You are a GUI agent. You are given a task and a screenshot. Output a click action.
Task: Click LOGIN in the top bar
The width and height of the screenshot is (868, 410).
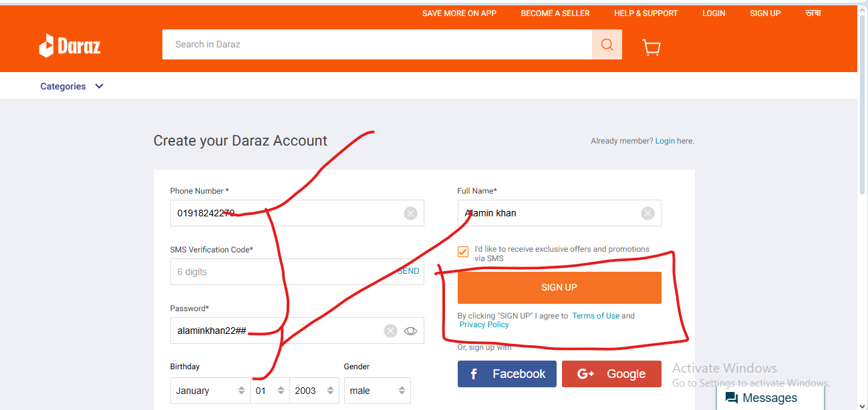714,13
